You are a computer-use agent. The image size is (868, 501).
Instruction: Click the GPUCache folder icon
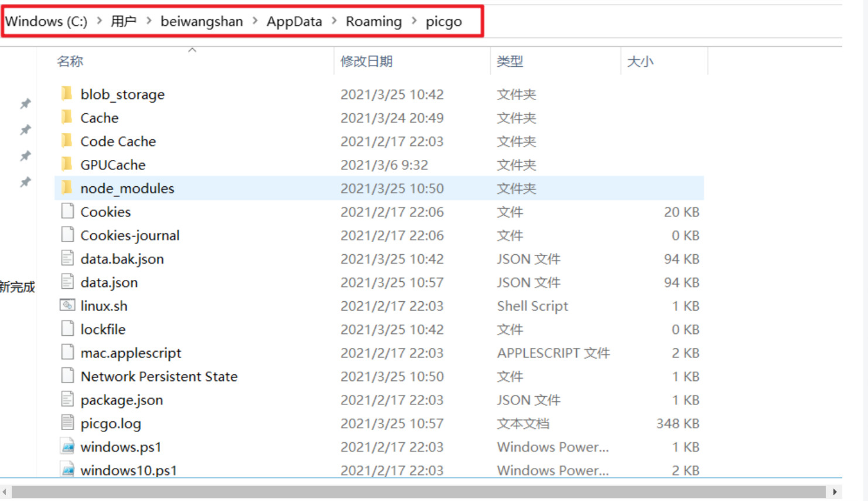click(67, 164)
